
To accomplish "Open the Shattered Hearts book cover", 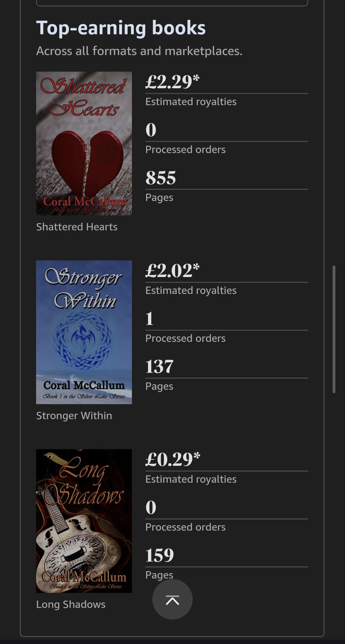I will coord(84,143).
